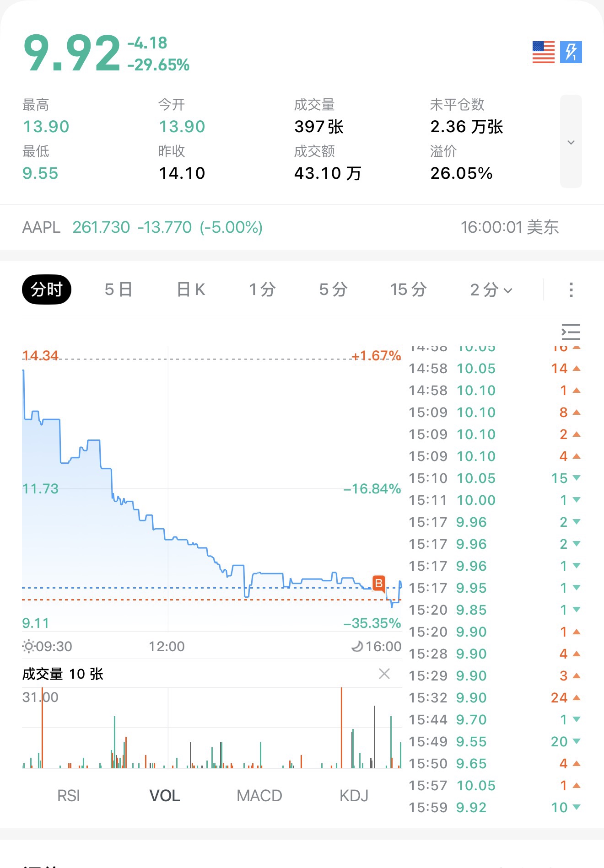This screenshot has width=604, height=868.
Task: Expand the quote details chevron
Action: (571, 142)
